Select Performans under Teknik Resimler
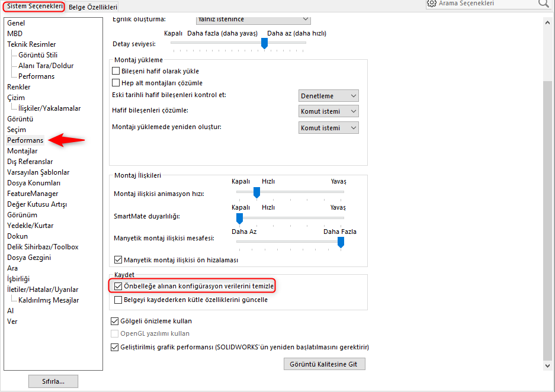This screenshot has height=392, width=555. pyautogui.click(x=37, y=76)
